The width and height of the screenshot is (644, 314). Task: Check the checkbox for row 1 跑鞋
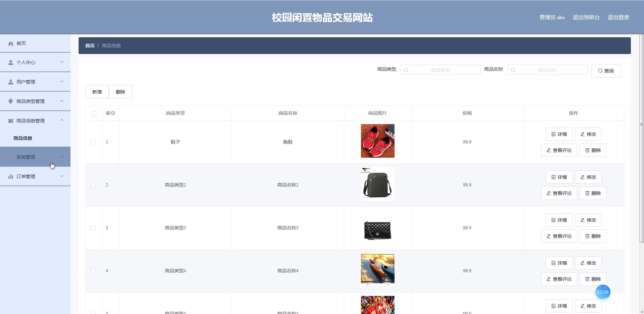(x=93, y=142)
